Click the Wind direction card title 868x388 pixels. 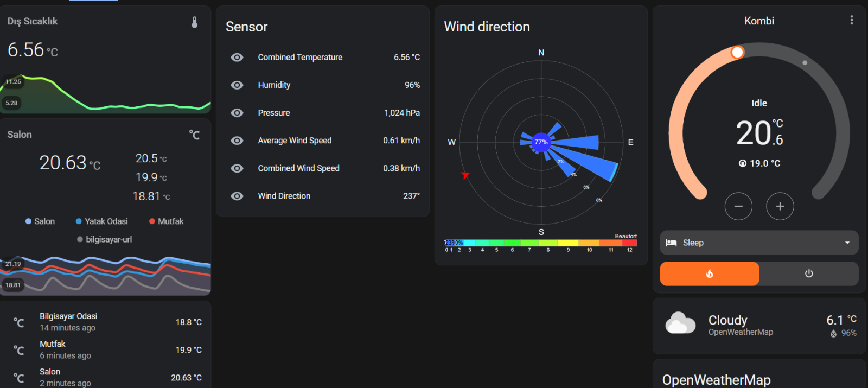(x=487, y=27)
